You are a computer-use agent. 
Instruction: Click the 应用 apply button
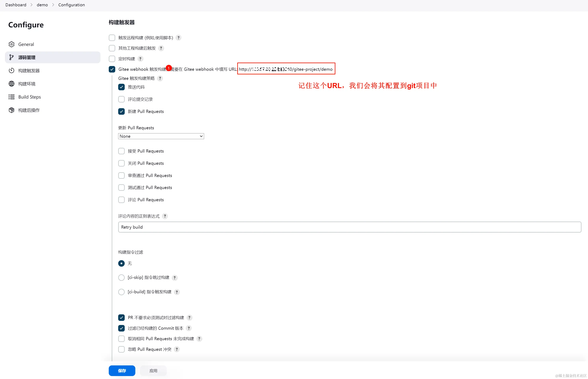(153, 371)
